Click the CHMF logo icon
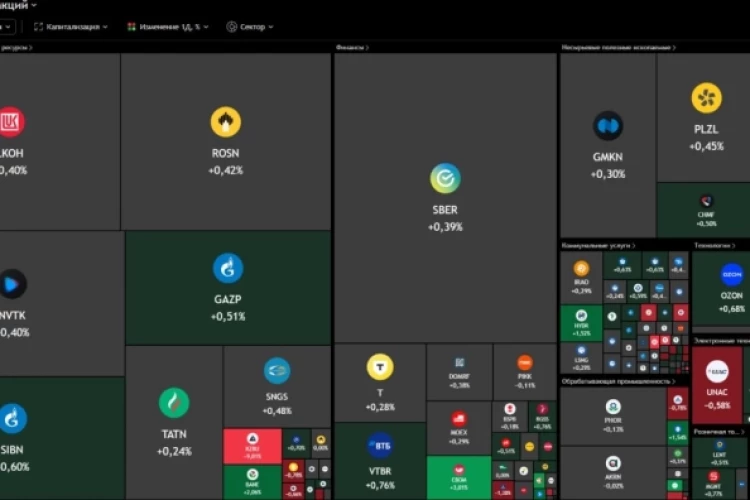 click(x=706, y=201)
